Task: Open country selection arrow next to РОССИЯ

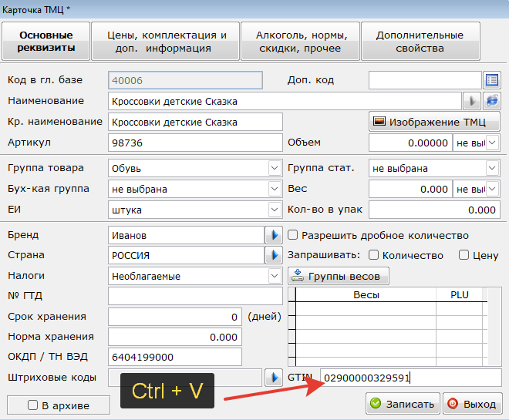Action: click(x=274, y=255)
